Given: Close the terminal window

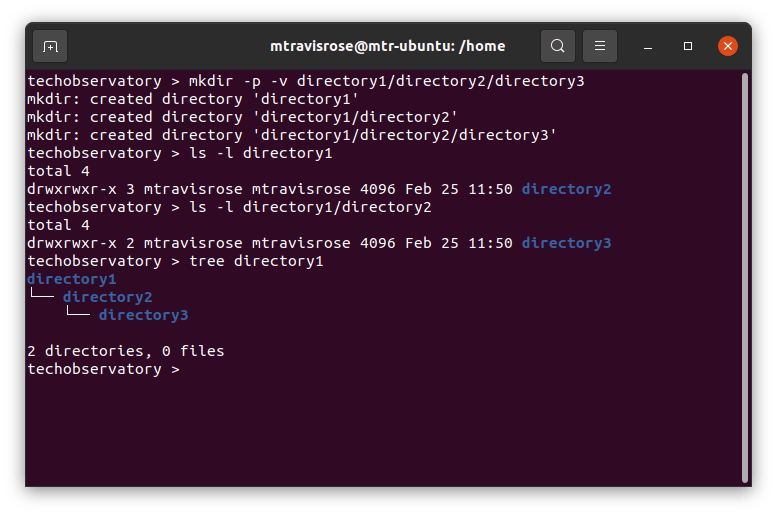Looking at the screenshot, I should point(728,46).
